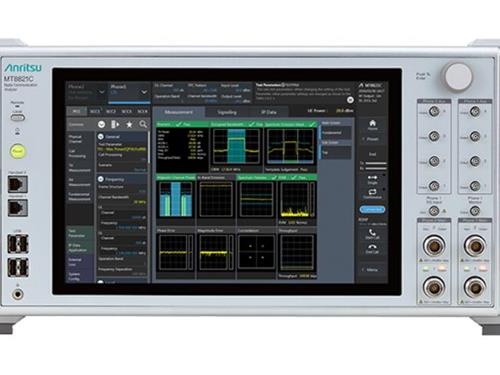The width and height of the screenshot is (500, 375).
Task: Close the Test Parameter info banner
Action: click(350, 100)
